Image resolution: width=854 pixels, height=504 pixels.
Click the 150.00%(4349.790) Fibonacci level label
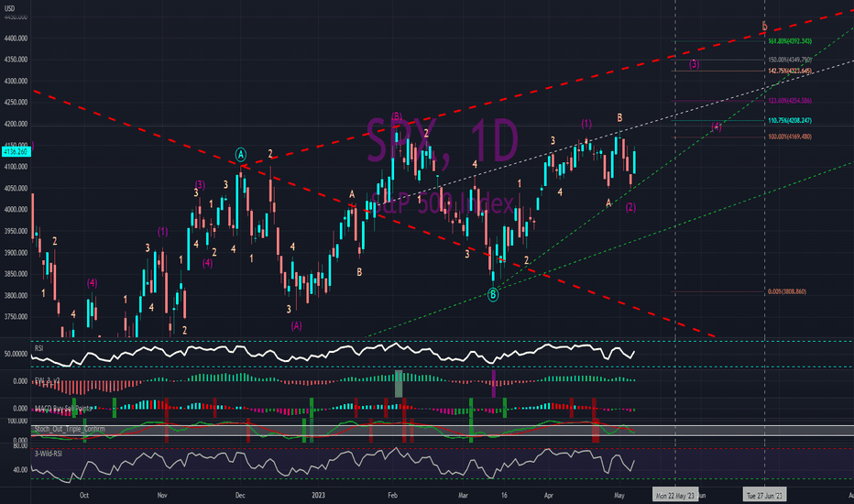(x=790, y=60)
